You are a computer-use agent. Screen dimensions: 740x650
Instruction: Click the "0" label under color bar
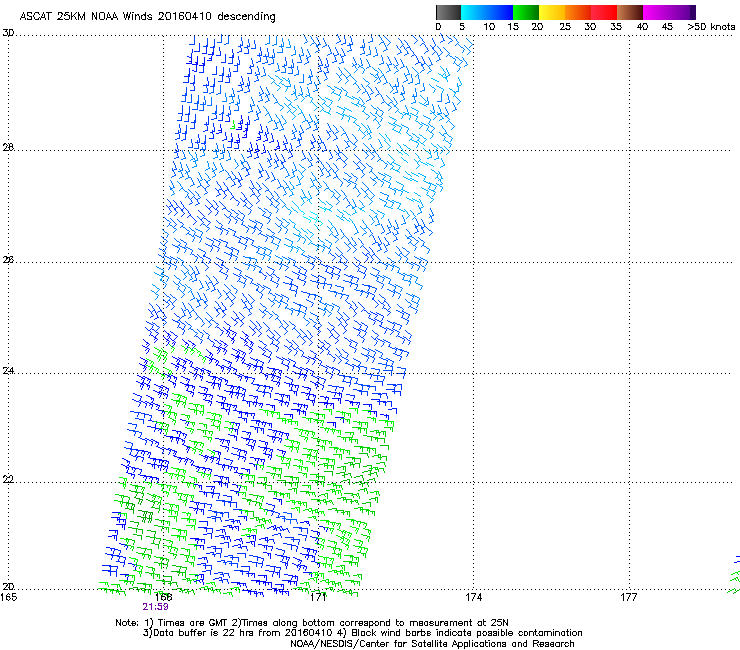point(438,27)
